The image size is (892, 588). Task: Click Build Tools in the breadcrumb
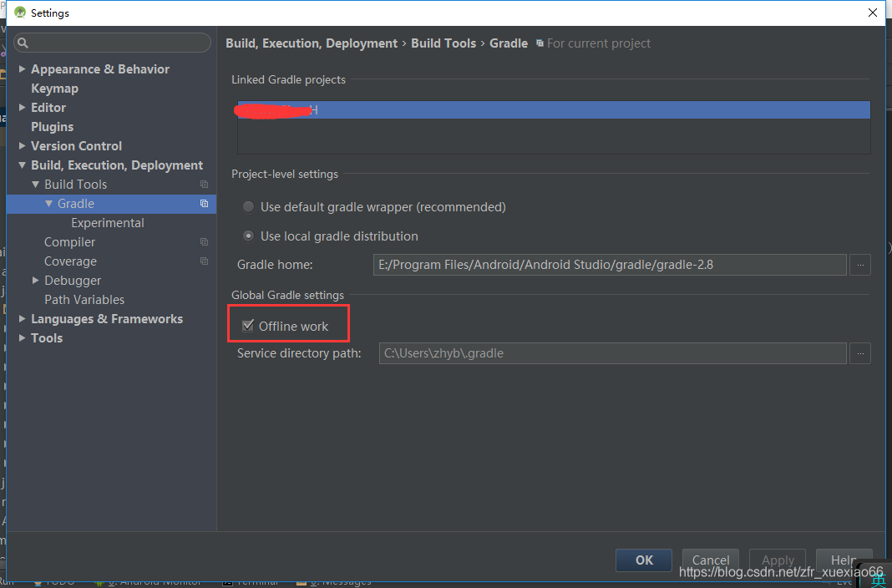click(443, 43)
